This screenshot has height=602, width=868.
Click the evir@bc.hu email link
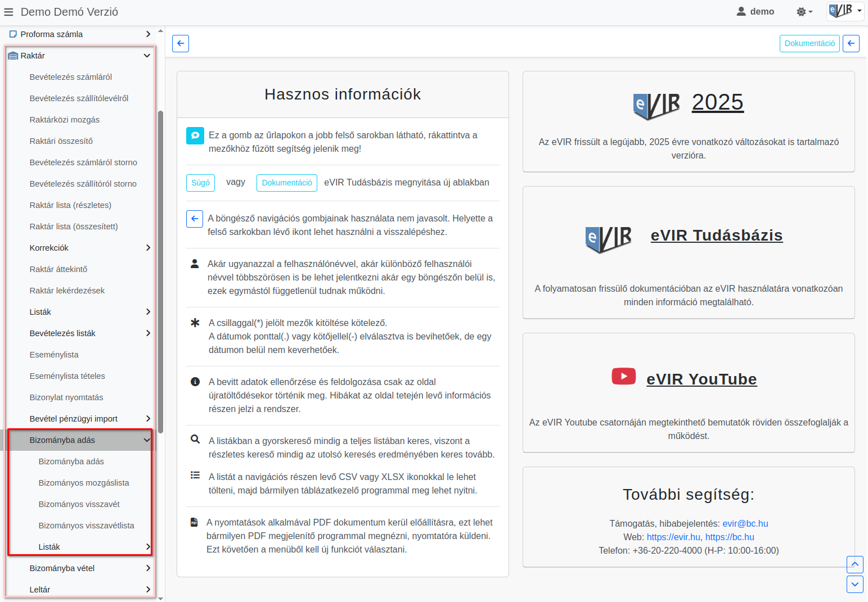tap(745, 523)
